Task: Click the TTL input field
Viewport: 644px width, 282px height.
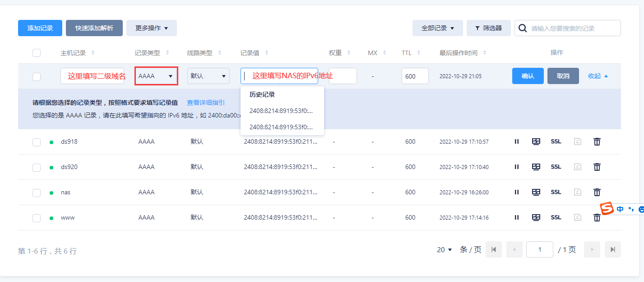Action: pyautogui.click(x=415, y=76)
